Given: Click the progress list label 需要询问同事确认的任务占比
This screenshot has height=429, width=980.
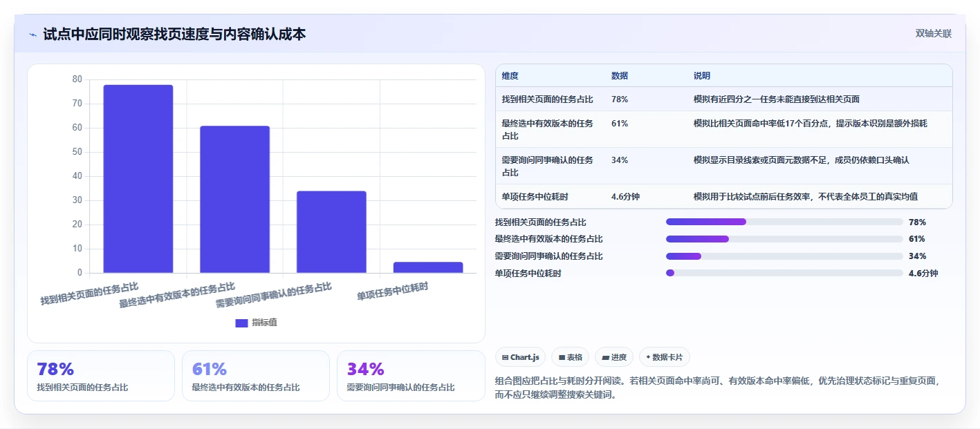Looking at the screenshot, I should click(549, 256).
